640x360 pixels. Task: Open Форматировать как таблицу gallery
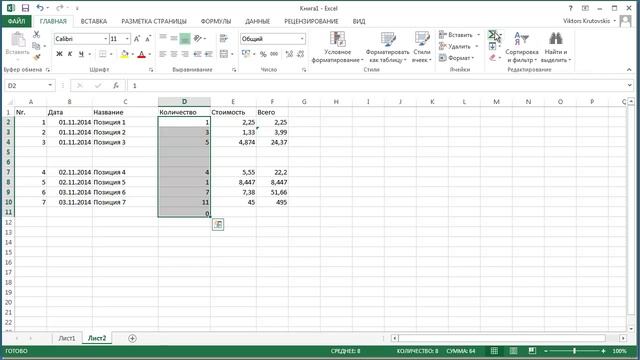coord(387,47)
